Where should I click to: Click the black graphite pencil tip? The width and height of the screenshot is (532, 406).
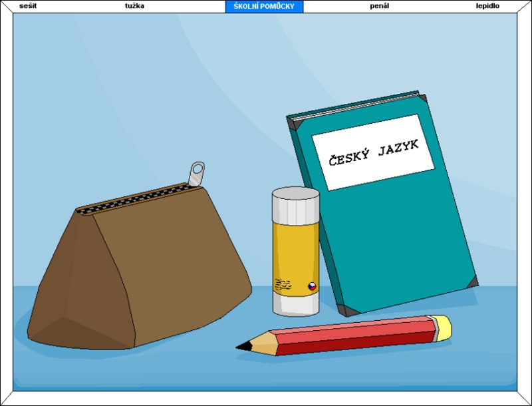click(x=243, y=346)
